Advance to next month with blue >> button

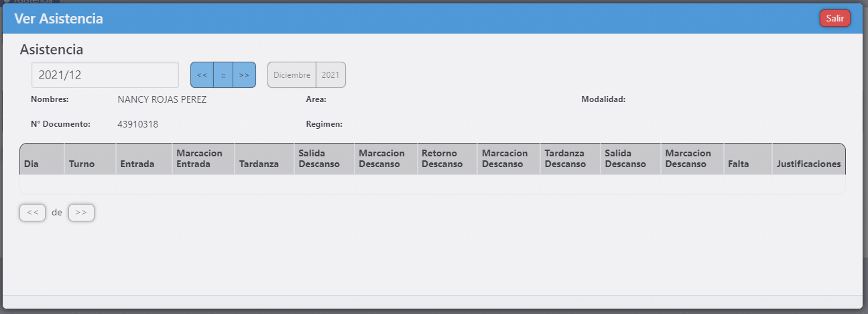click(x=244, y=75)
